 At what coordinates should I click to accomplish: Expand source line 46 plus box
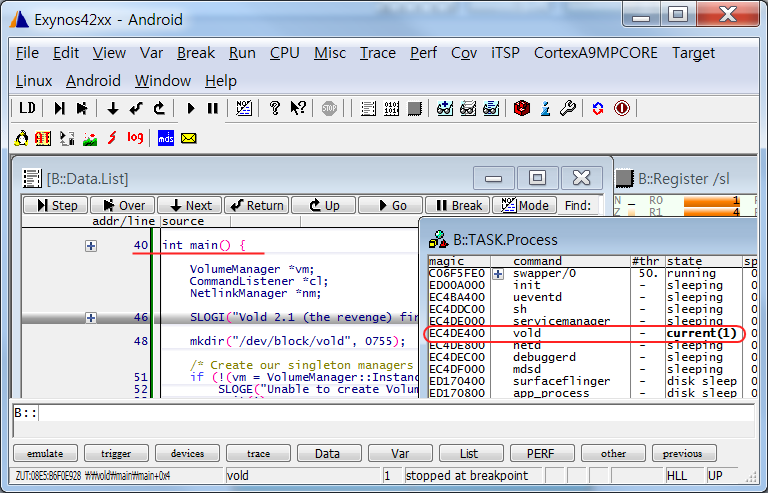pos(91,317)
